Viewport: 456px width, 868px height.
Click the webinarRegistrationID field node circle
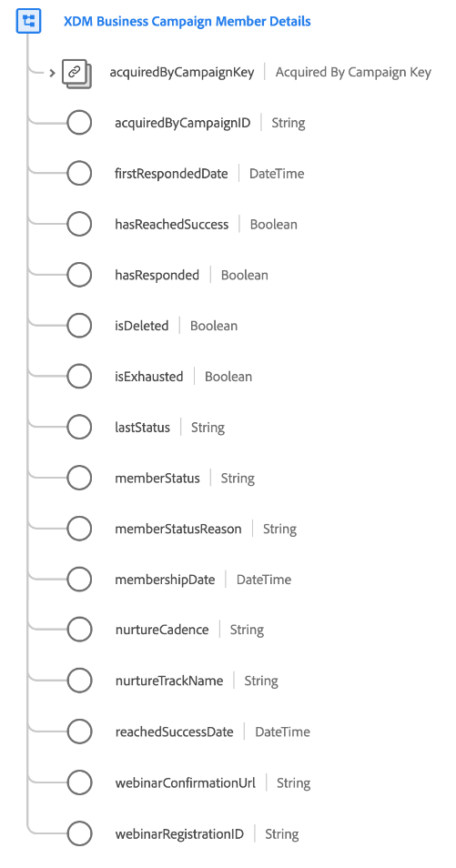[x=79, y=833]
